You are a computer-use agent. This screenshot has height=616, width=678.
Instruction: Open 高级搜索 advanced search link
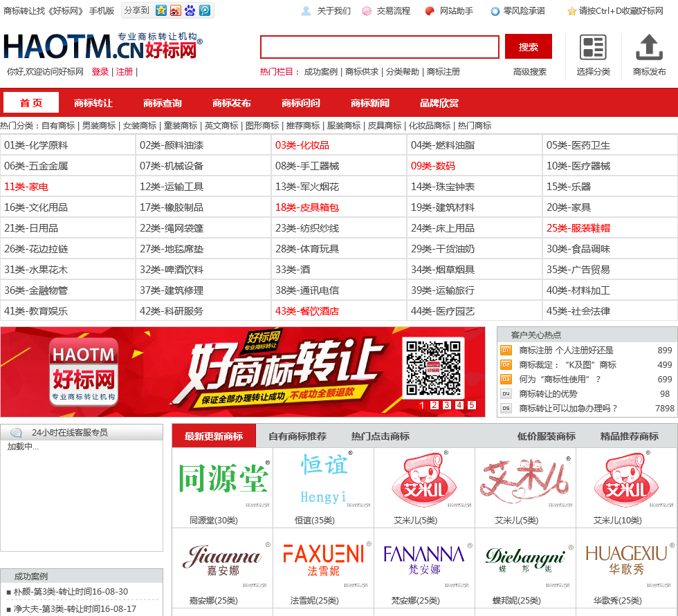coord(530,72)
